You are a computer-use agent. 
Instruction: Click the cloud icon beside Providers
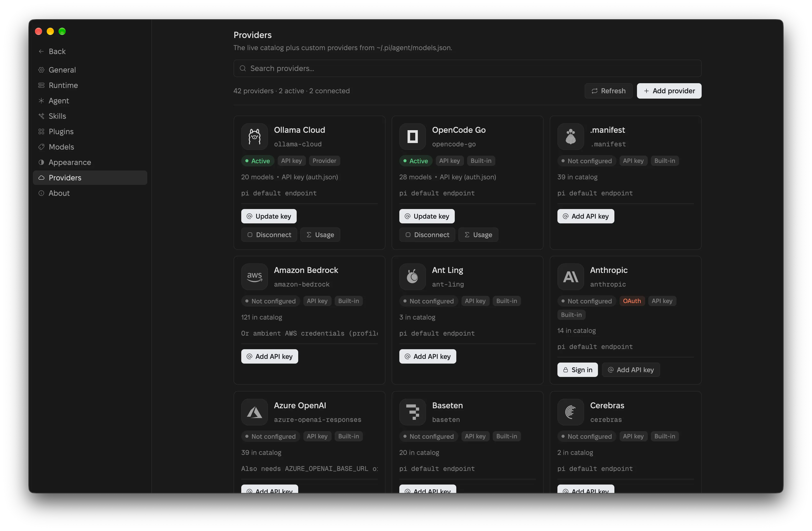coord(41,178)
